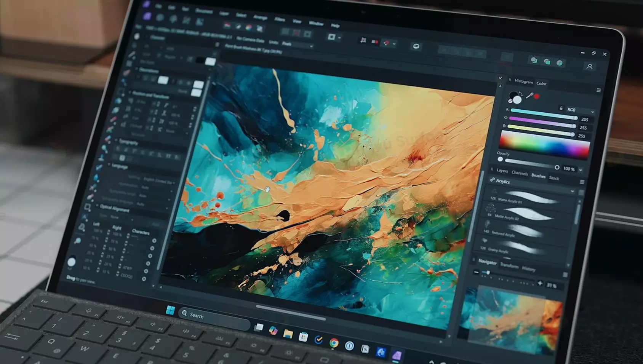Open the Tone Mapping persona icon
643x364 pixels.
pyautogui.click(x=186, y=20)
